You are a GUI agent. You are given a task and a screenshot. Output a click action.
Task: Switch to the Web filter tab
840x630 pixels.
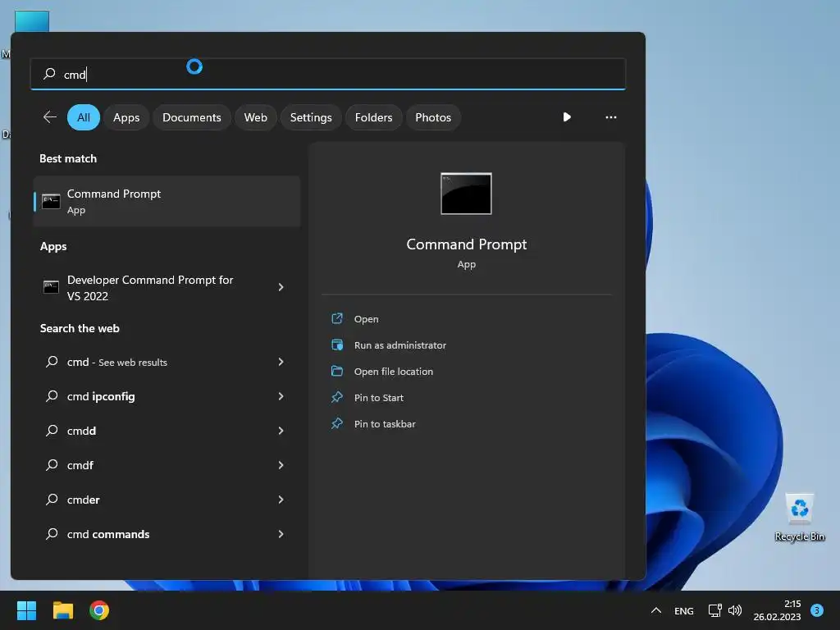256,117
